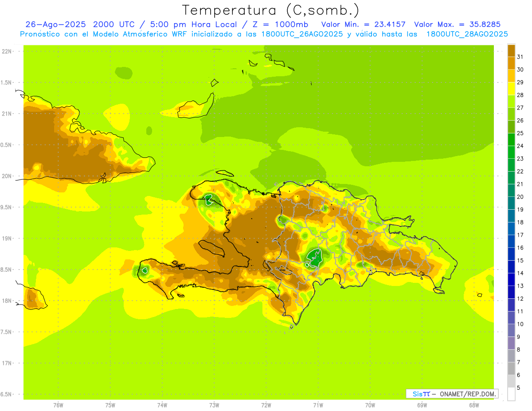Click the '70W' longitude label

pyautogui.click(x=370, y=405)
